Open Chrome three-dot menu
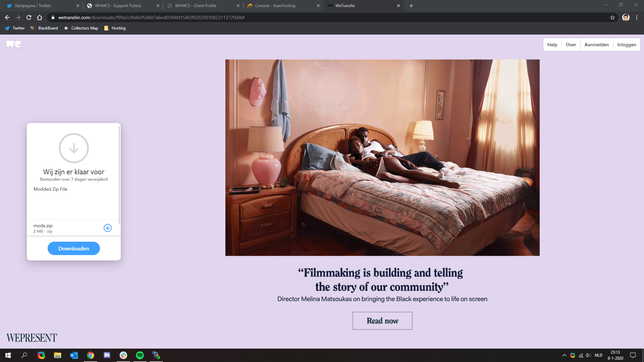The width and height of the screenshot is (644, 362). coord(637,17)
